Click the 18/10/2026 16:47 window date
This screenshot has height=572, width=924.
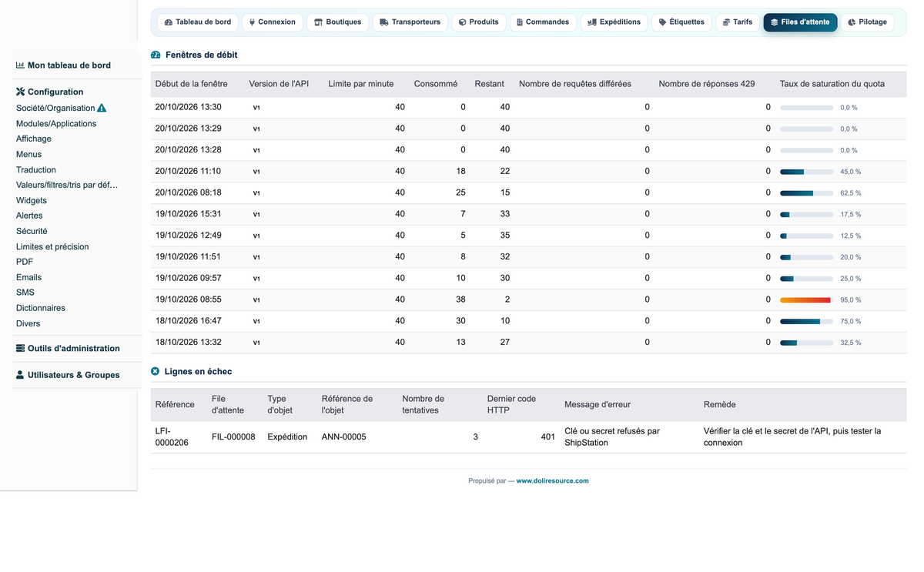click(188, 321)
